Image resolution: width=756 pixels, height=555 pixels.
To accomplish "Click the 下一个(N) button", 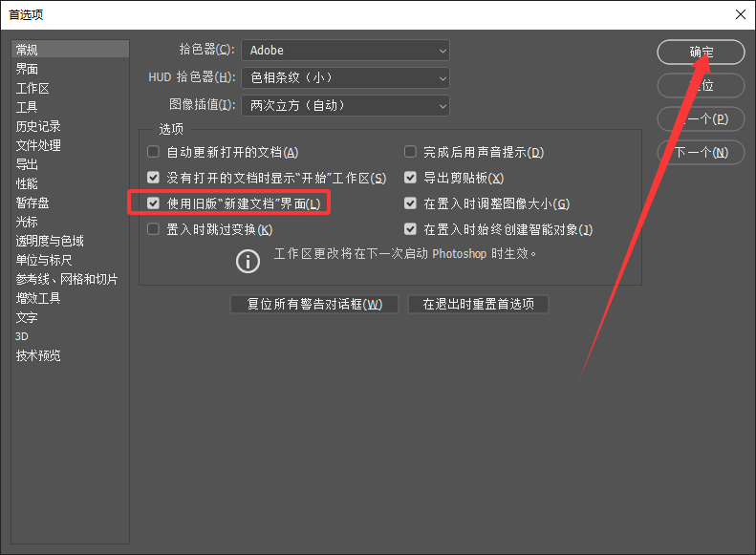I will 701,152.
